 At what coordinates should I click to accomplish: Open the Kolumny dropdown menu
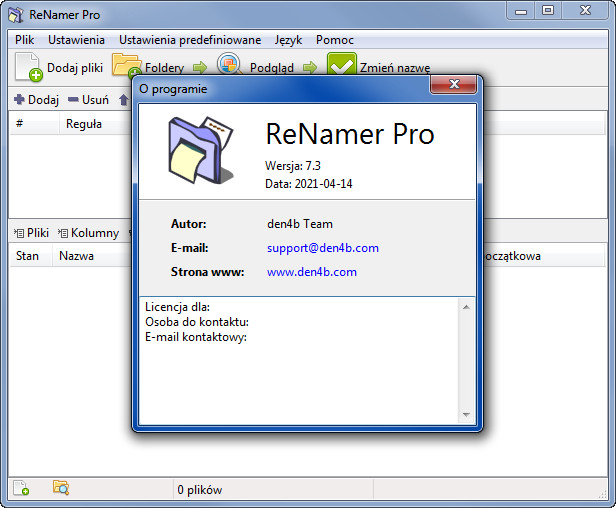click(88, 233)
